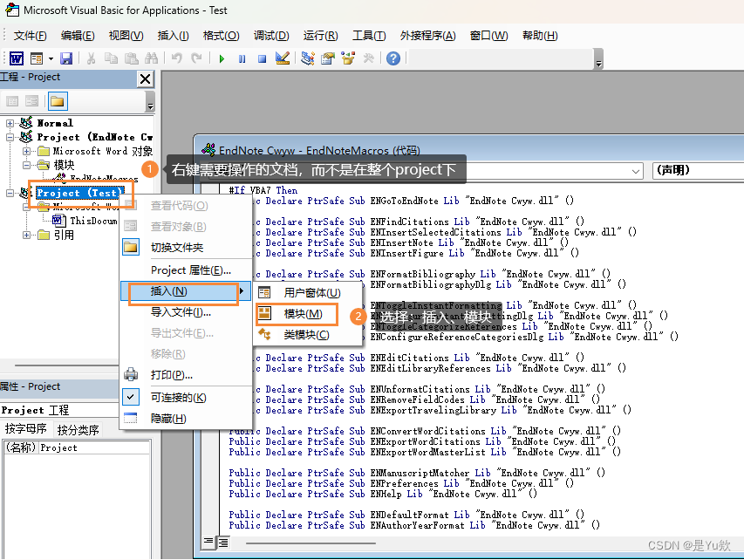Toggle the 可连接的(K) checked option
Image resolution: width=744 pixels, height=560 pixels.
186,398
